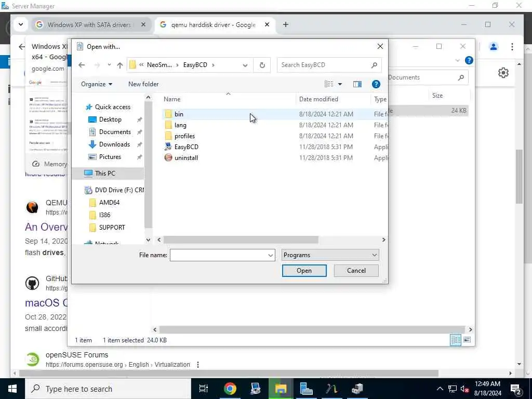Image resolution: width=532 pixels, height=399 pixels.
Task: Open notification center icon
Action: pos(516,389)
